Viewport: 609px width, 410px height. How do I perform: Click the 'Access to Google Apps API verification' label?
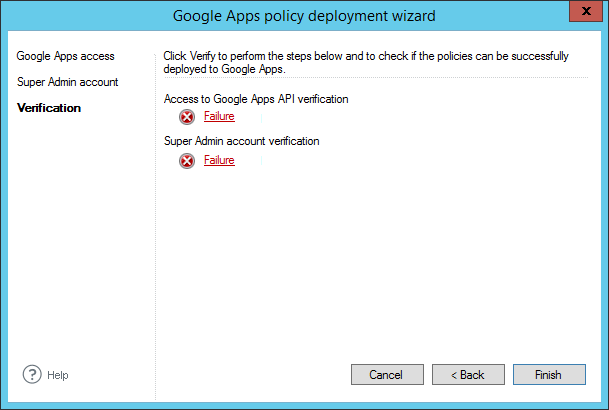[x=256, y=99]
